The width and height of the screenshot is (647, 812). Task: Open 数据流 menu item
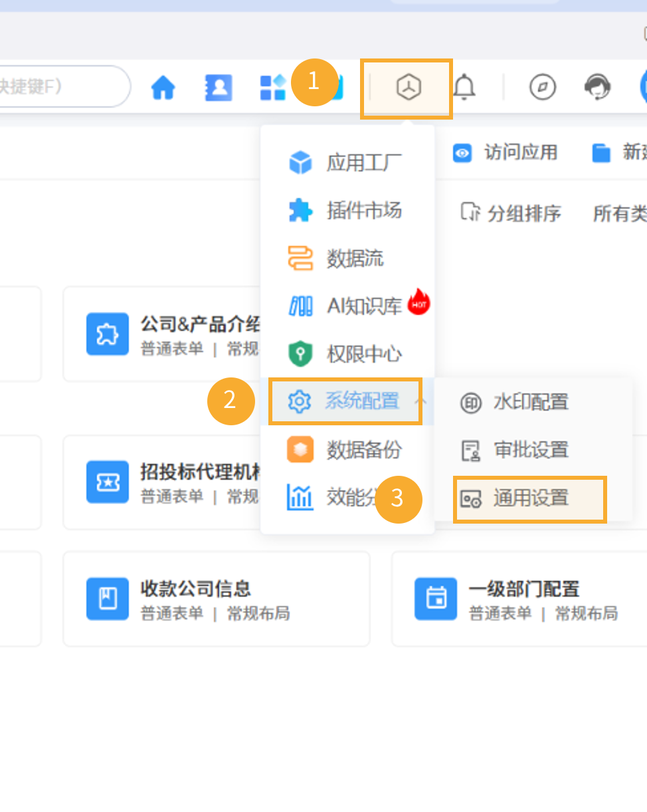click(347, 258)
